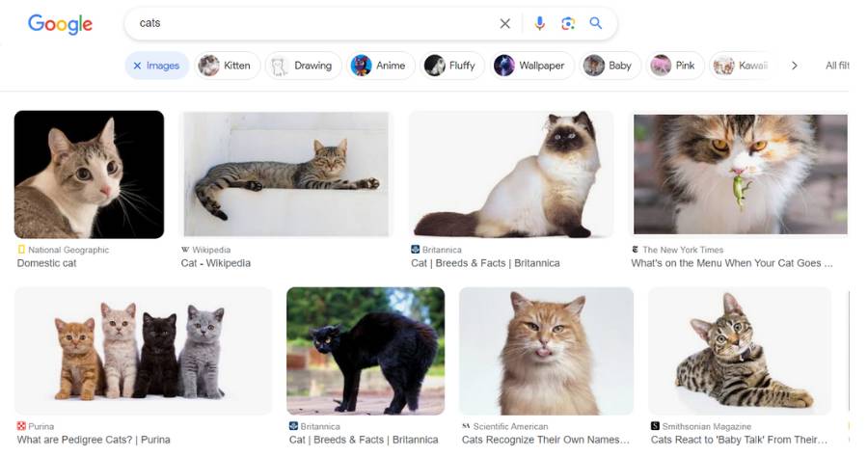Screen dimensions: 868x456
Task: Click the search input field
Action: [309, 24]
